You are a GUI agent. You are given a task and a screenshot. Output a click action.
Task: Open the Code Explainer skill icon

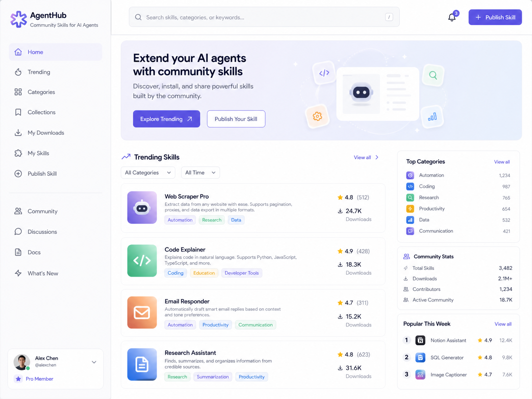coord(142,261)
